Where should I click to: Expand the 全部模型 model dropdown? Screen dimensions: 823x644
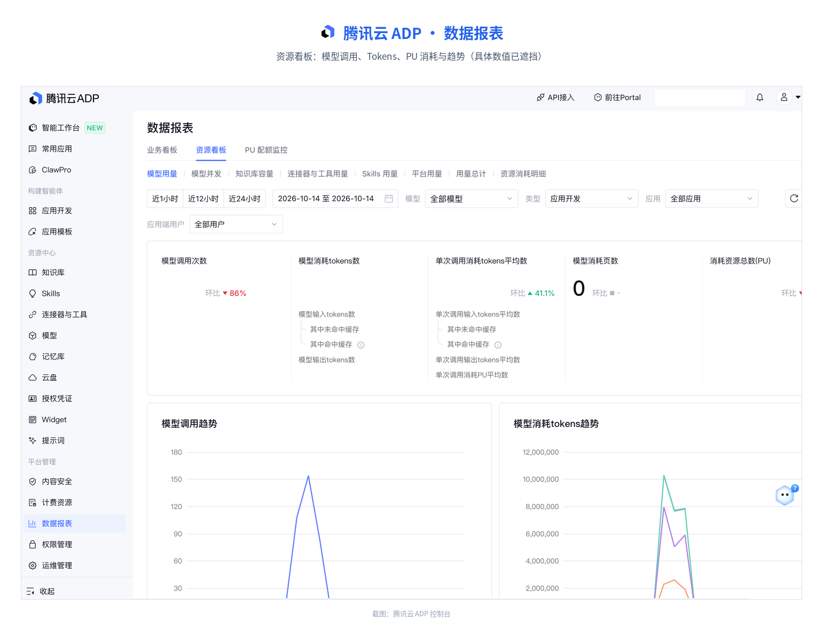point(472,199)
